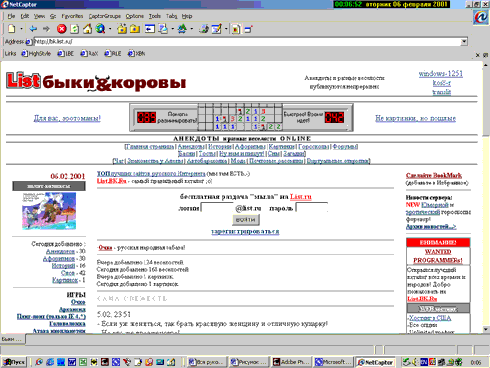
Task: Click the RLE shortcut in Links bar
Action: [x=113, y=54]
